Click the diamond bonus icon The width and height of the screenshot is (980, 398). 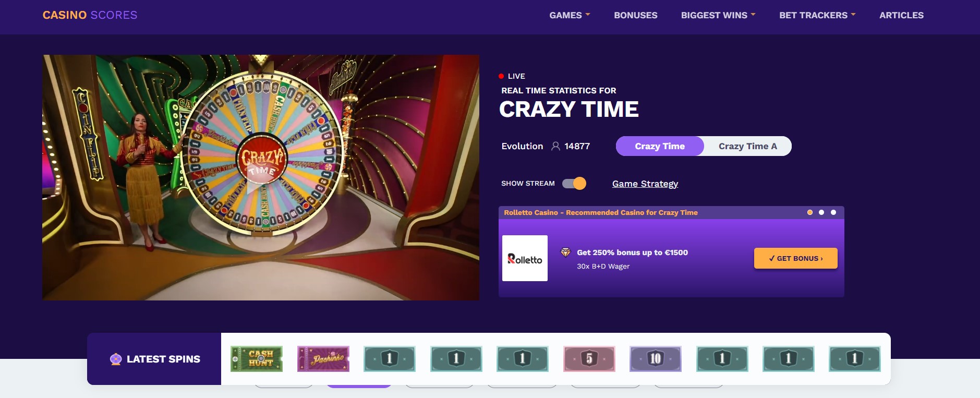coord(565,252)
